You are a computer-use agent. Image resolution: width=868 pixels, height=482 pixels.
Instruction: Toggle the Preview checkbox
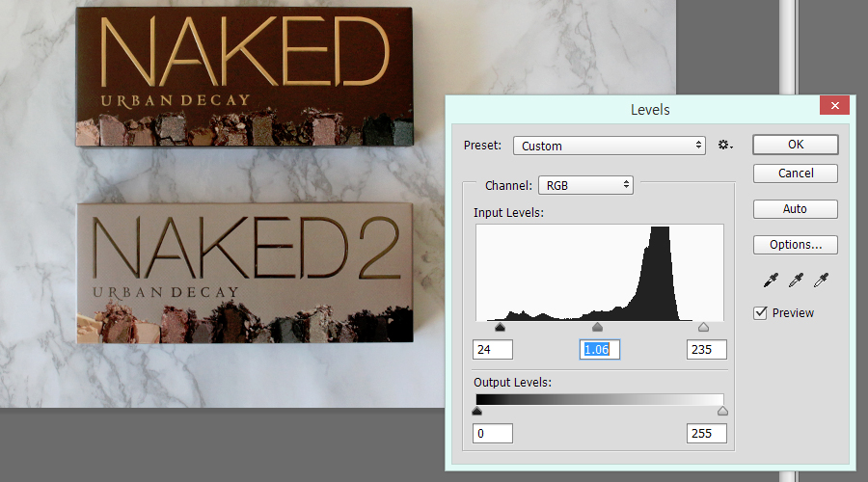761,312
